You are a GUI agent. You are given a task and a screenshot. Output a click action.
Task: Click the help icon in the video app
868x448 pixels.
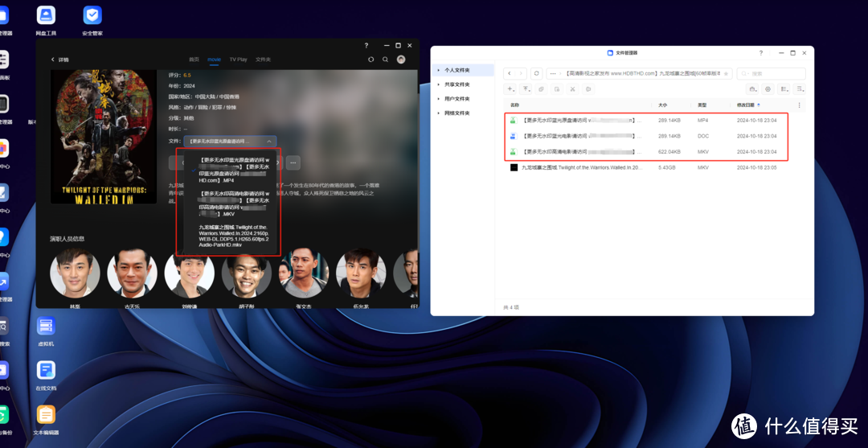(366, 45)
